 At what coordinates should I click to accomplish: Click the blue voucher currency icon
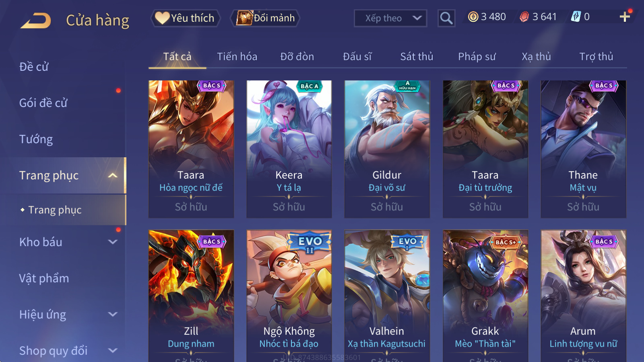[x=576, y=16]
